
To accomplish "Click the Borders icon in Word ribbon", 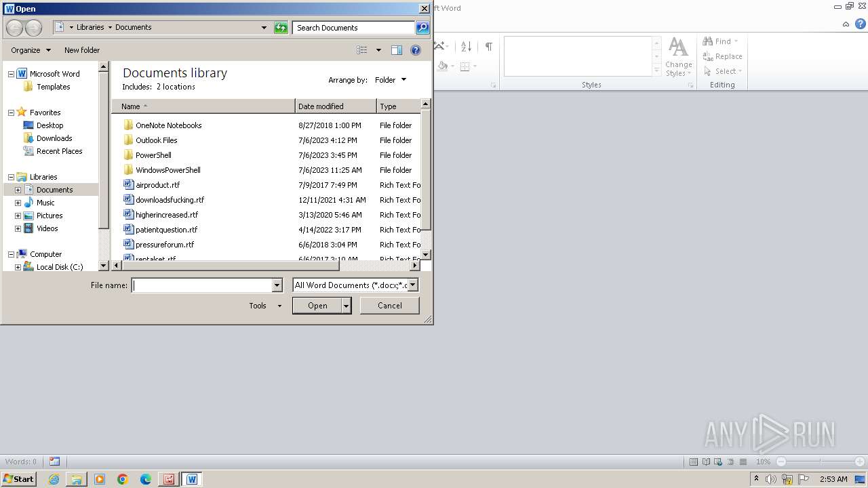I will (465, 66).
